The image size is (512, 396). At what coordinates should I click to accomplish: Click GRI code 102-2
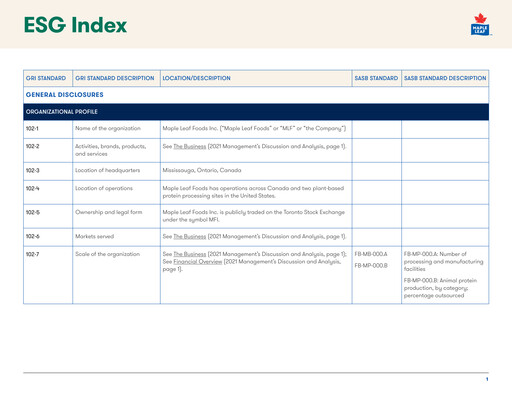tap(32, 146)
